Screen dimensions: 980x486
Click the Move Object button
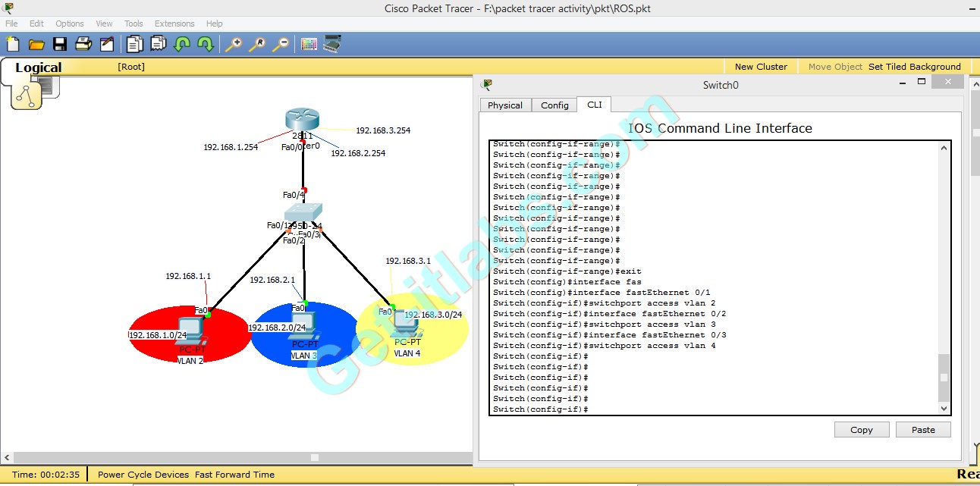pyautogui.click(x=836, y=67)
